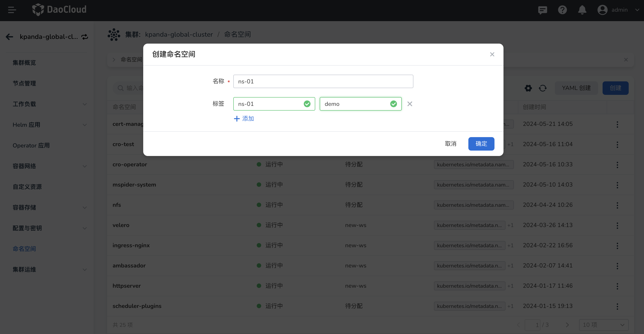Select 集群概览 in the sidebar
Image resolution: width=644 pixels, height=334 pixels.
click(24, 63)
